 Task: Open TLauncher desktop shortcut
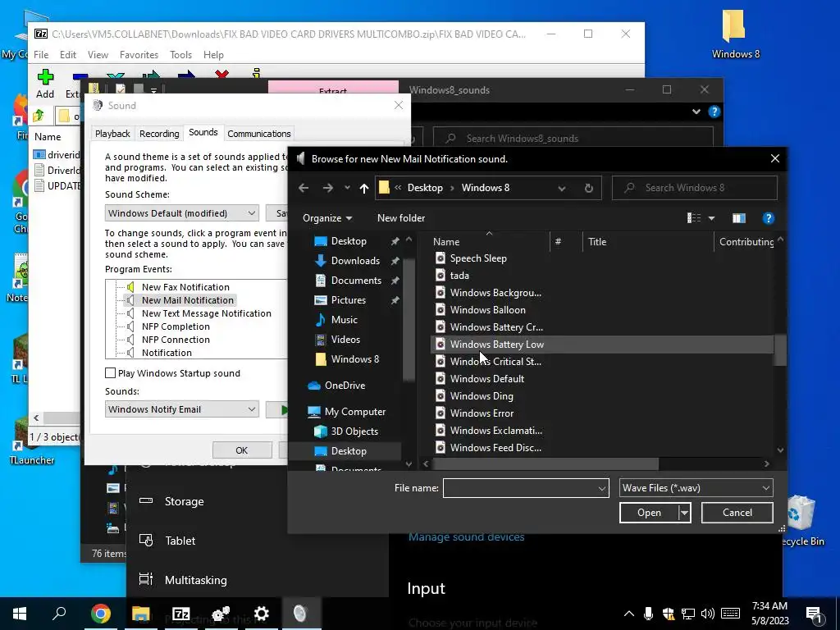click(x=31, y=441)
